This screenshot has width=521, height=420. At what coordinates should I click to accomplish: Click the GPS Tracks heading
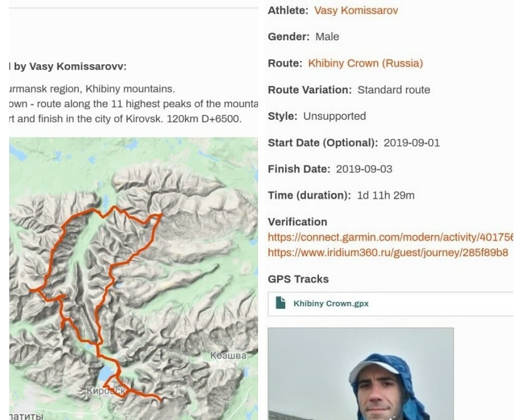coord(298,279)
